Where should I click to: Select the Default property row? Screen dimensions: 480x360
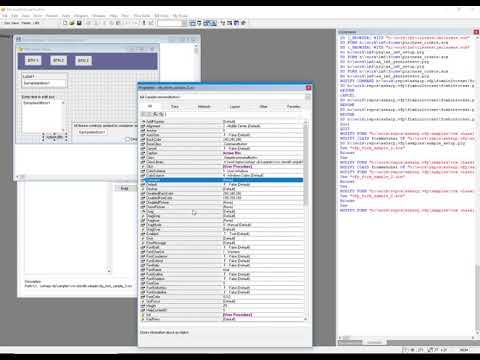tap(222, 184)
